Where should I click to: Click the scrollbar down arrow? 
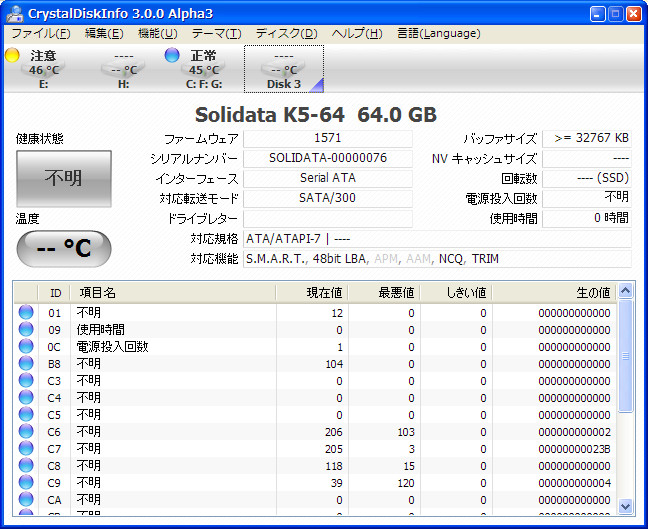(x=625, y=506)
